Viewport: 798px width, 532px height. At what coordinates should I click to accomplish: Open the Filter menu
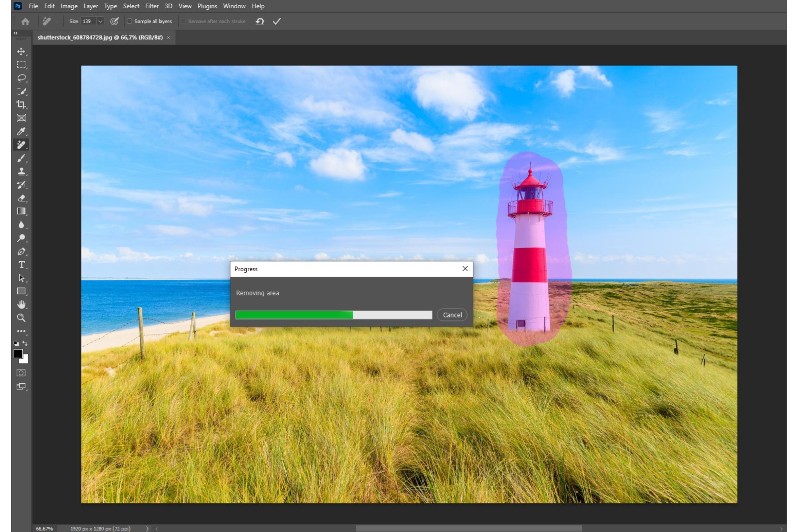(152, 6)
